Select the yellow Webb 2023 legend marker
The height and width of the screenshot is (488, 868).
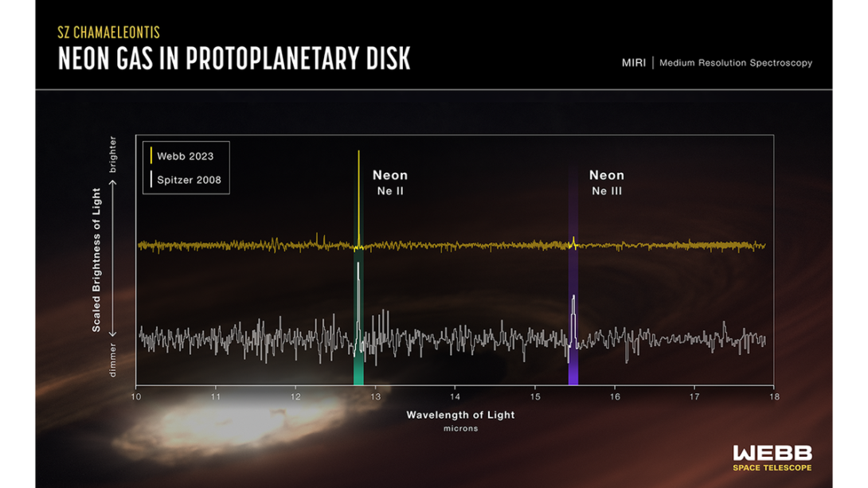click(153, 156)
